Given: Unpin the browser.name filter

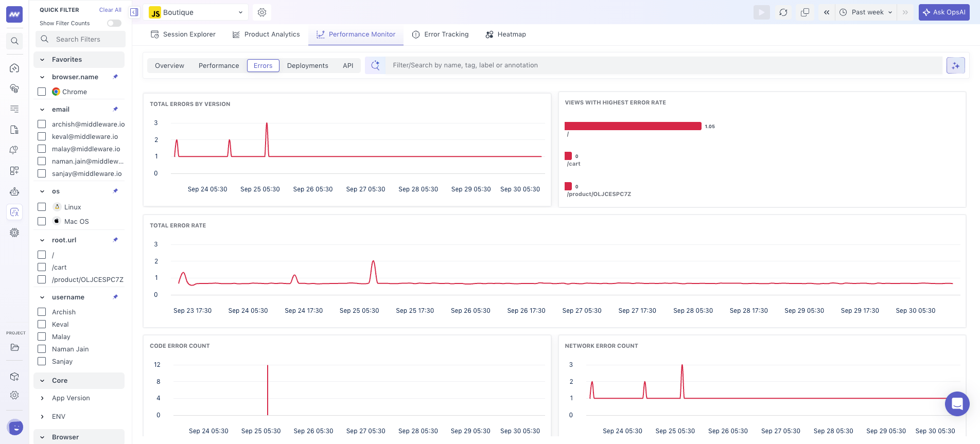Looking at the screenshot, I should (115, 77).
